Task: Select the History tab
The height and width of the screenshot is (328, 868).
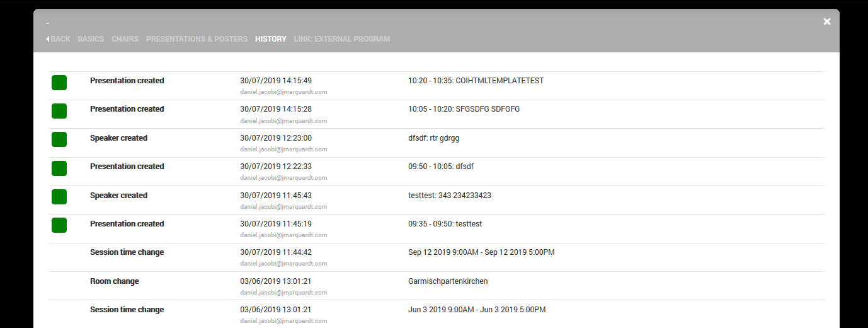Action: tap(271, 39)
